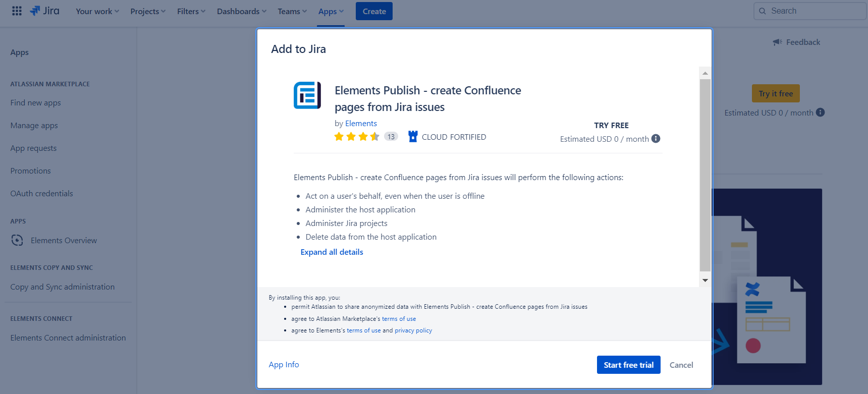Open the Filters dropdown
The height and width of the screenshot is (394, 868).
191,11
